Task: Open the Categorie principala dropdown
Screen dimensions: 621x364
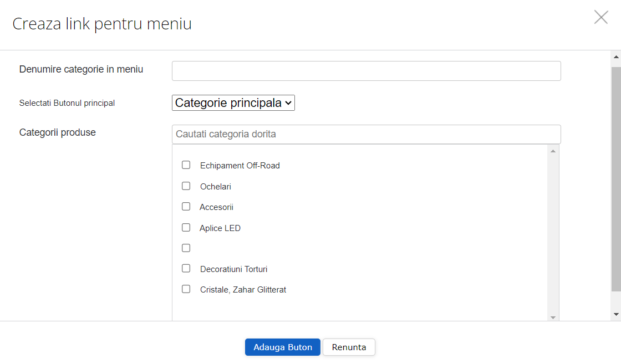Action: tap(233, 102)
